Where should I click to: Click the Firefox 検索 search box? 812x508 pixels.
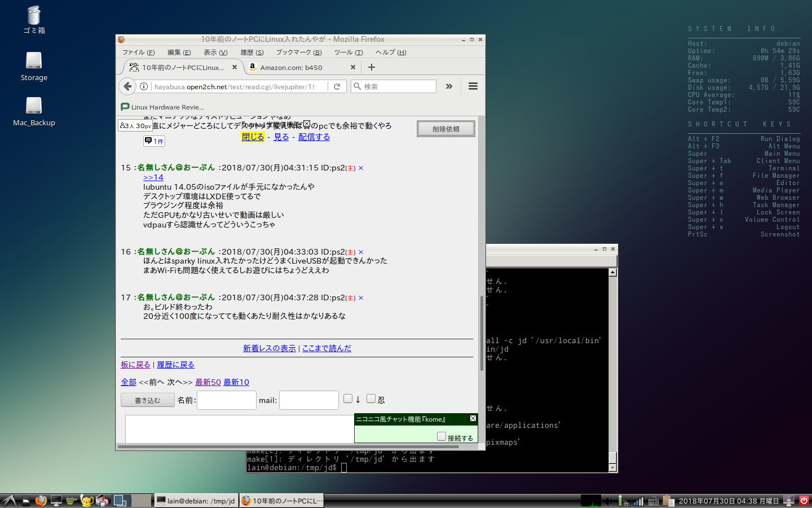[394, 86]
